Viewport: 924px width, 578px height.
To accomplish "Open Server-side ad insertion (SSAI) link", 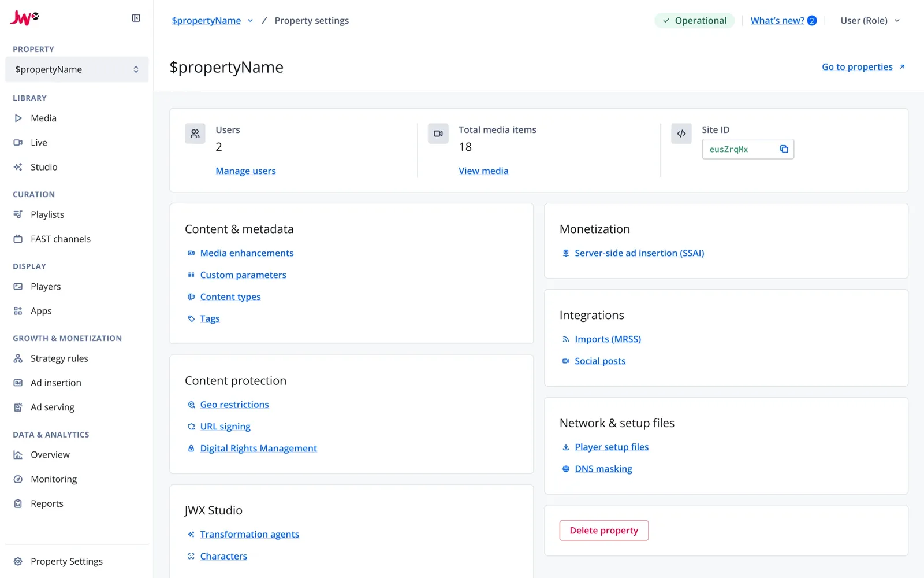I will pos(639,253).
